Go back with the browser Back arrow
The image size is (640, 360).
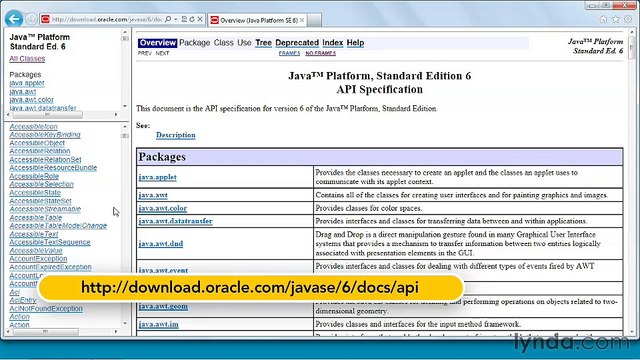pyautogui.click(x=14, y=19)
